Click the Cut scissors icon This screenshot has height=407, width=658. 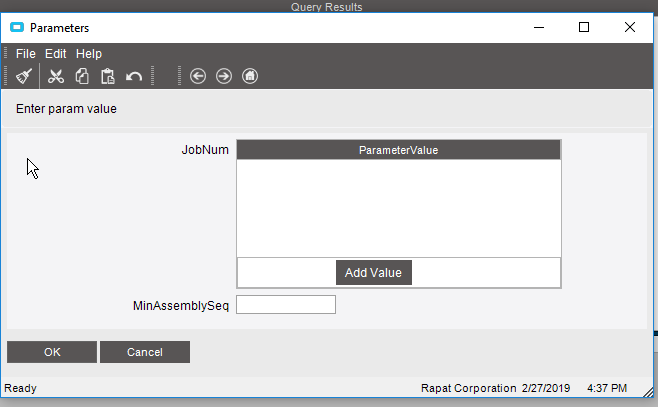point(56,76)
